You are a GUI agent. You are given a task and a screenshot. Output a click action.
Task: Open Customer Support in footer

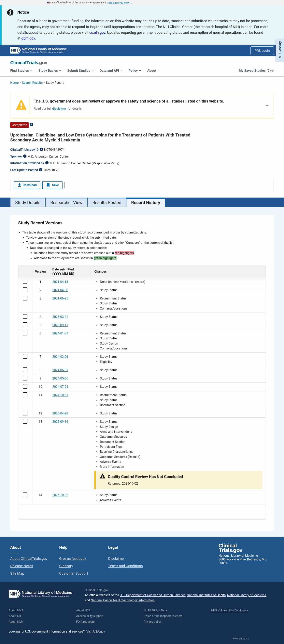pos(74,573)
